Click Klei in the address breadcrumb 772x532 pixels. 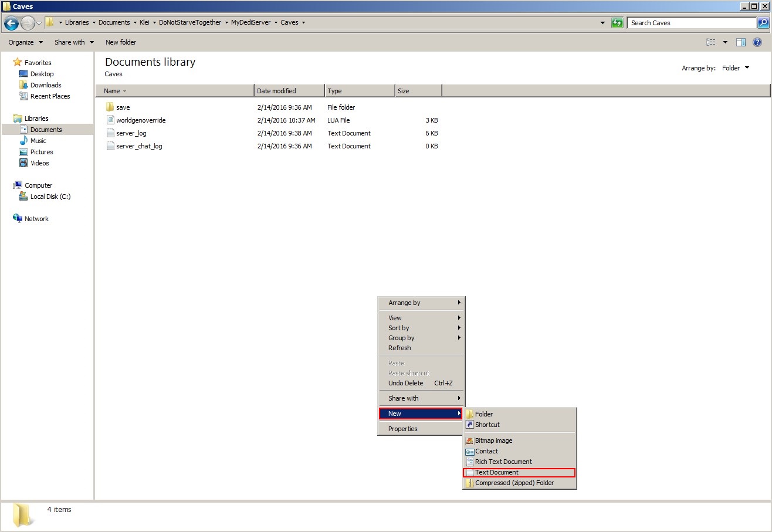tap(144, 23)
